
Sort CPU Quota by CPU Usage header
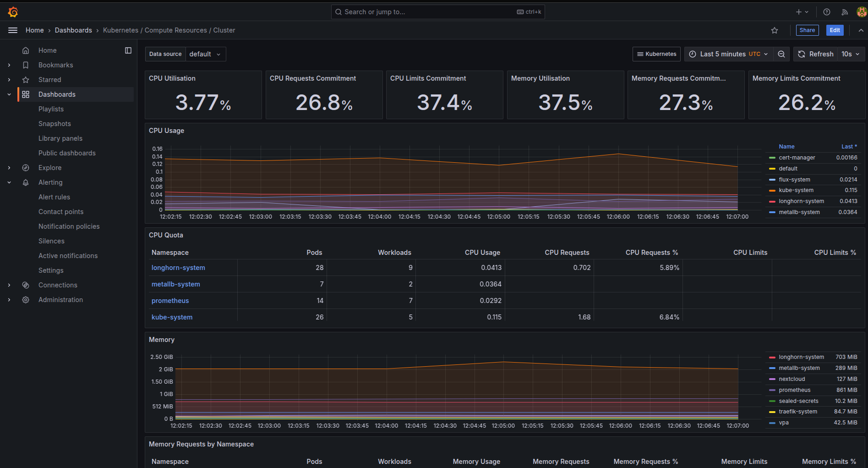tap(482, 253)
